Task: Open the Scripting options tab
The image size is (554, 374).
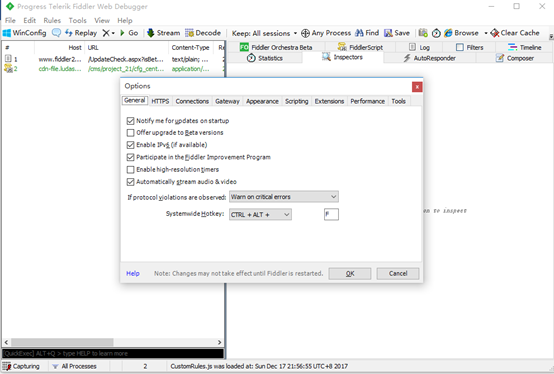Action: pyautogui.click(x=296, y=101)
